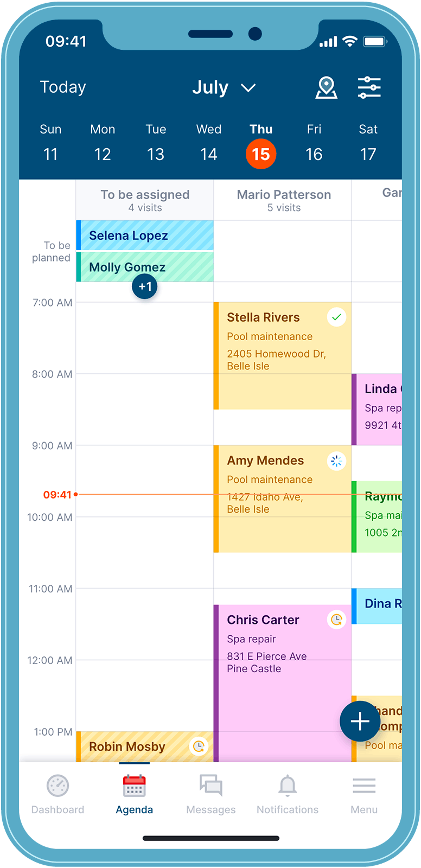Image resolution: width=421 pixels, height=868 pixels.
Task: Toggle Robin Mosby's clock status icon
Action: (199, 746)
